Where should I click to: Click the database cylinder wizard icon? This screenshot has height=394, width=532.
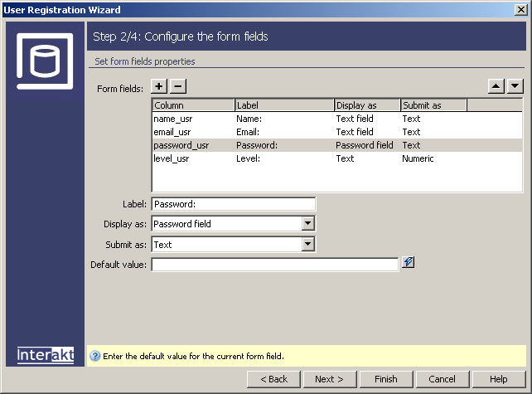[x=45, y=60]
